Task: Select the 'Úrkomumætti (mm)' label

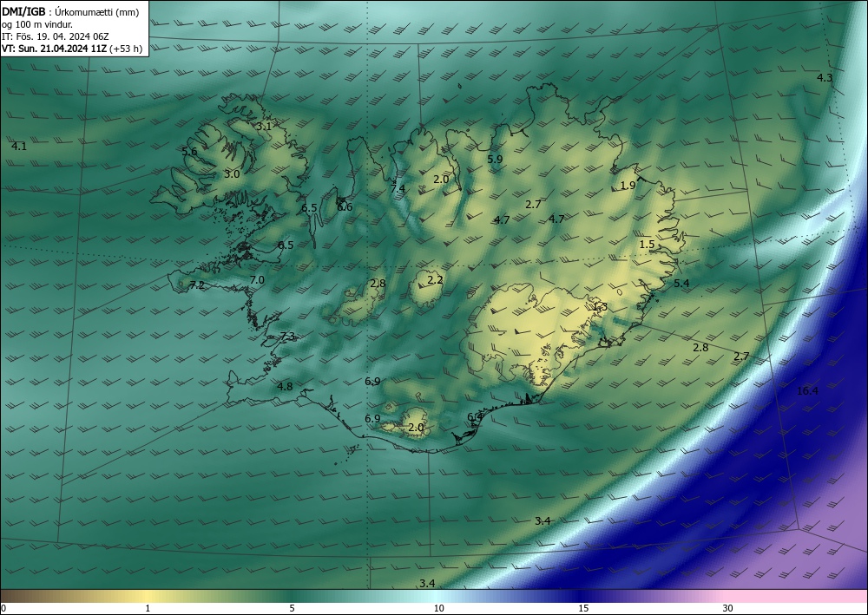Action: (97, 13)
